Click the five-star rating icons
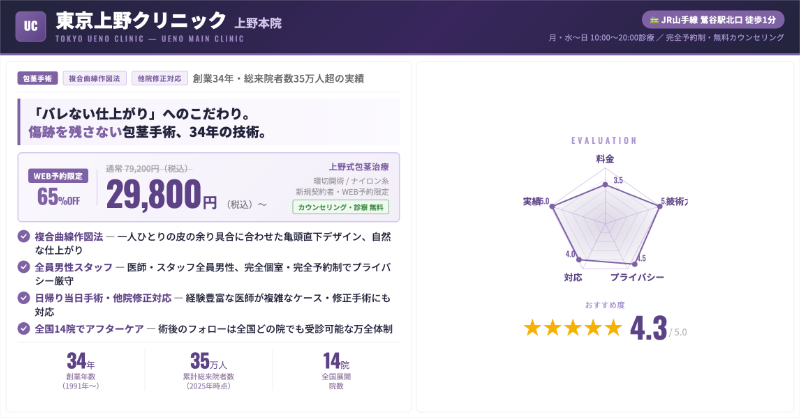This screenshot has height=418, width=800. 573,328
